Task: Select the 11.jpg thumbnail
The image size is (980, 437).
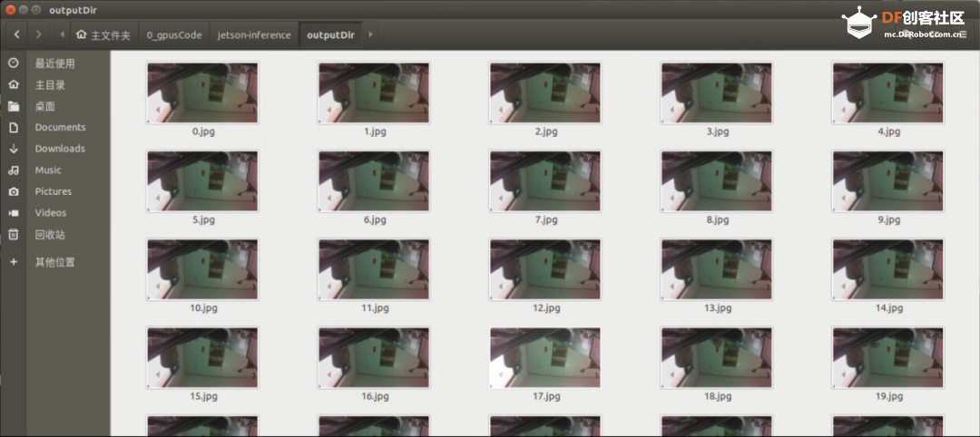Action: pos(374,269)
